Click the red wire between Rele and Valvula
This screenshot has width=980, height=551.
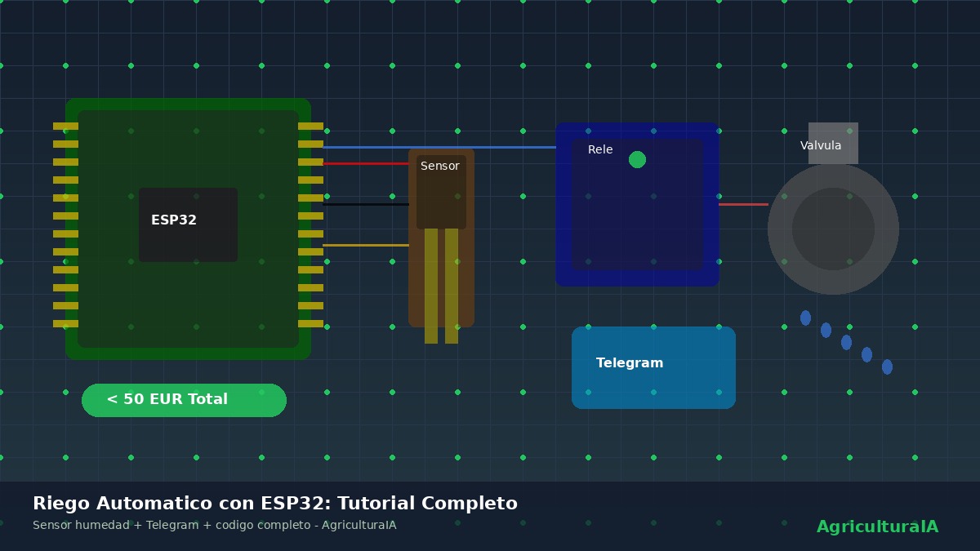point(743,205)
